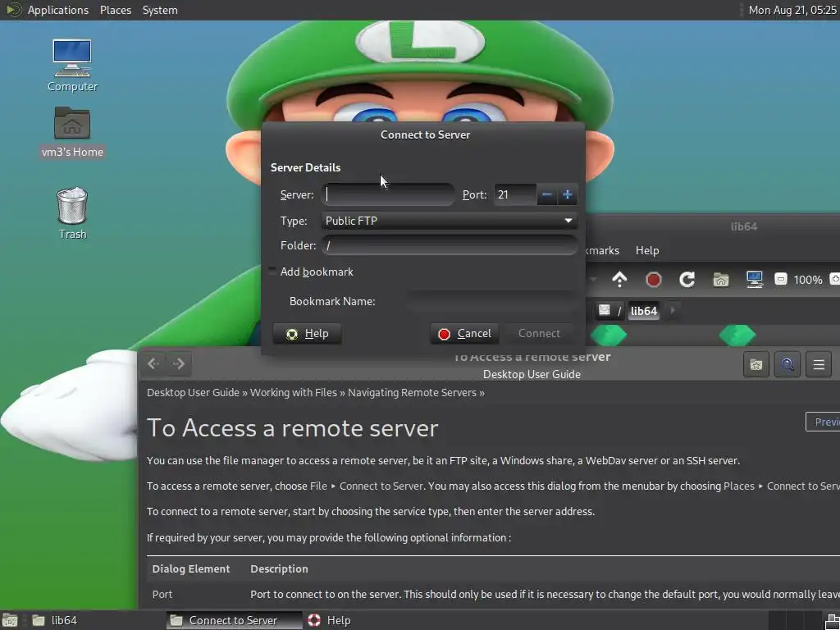Click the clock showing Mon Aug 21

pos(792,10)
